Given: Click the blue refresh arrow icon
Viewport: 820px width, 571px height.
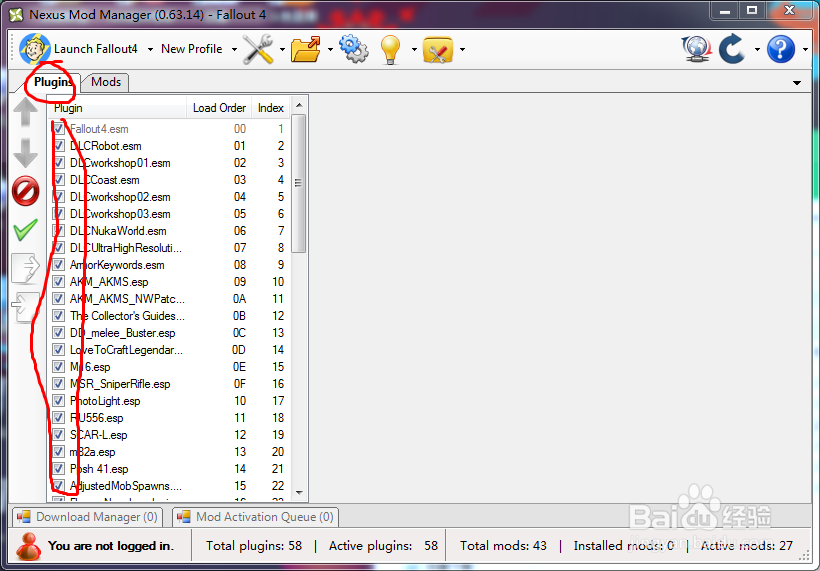Looking at the screenshot, I should click(x=732, y=49).
